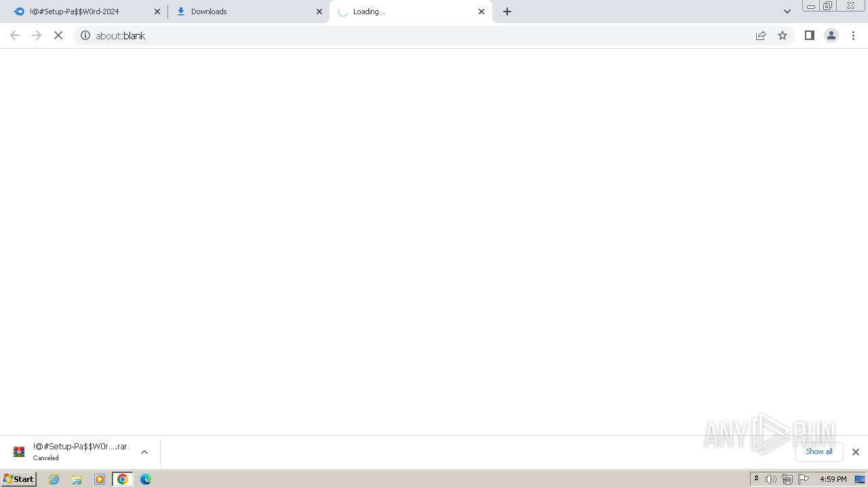
Task: Open Chrome three-dot menu
Action: coord(854,35)
